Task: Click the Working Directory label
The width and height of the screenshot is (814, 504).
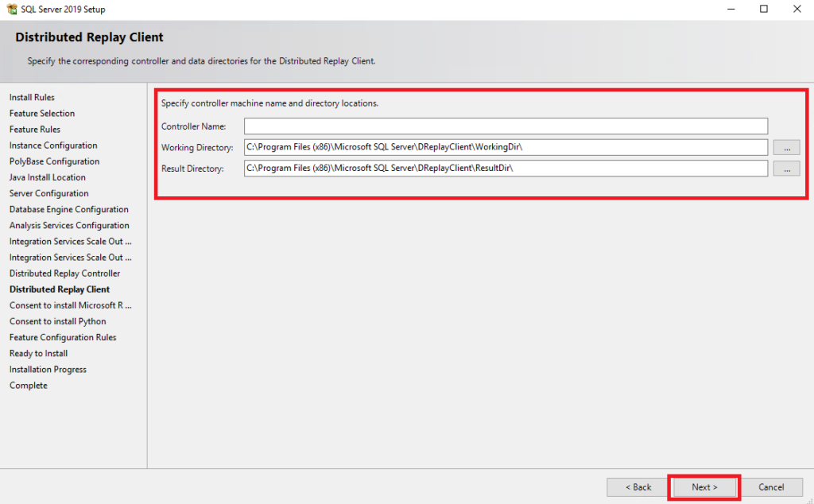Action: (x=197, y=147)
